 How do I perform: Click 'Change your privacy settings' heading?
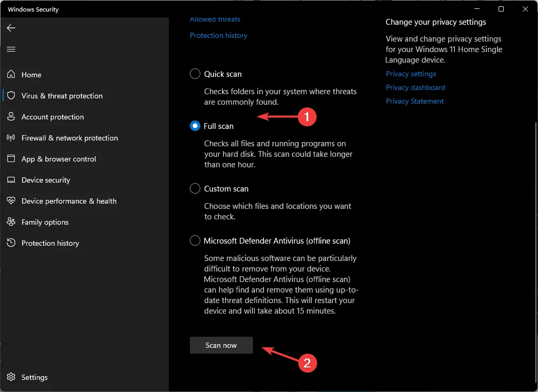point(436,22)
